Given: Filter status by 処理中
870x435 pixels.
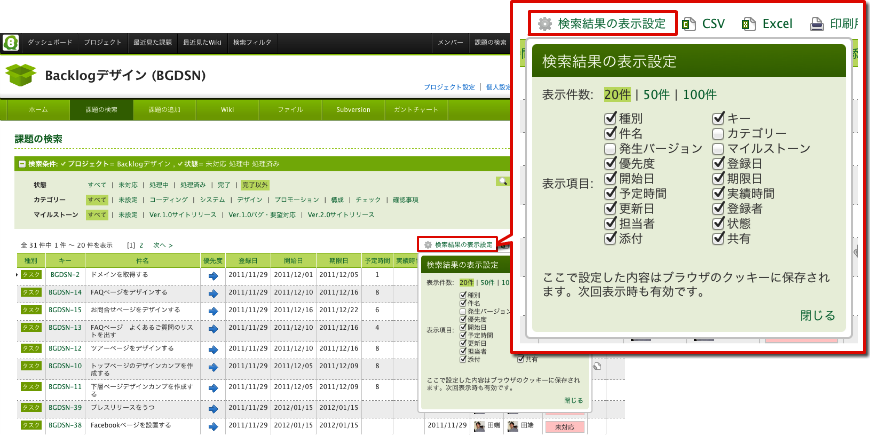Looking at the screenshot, I should (158, 185).
